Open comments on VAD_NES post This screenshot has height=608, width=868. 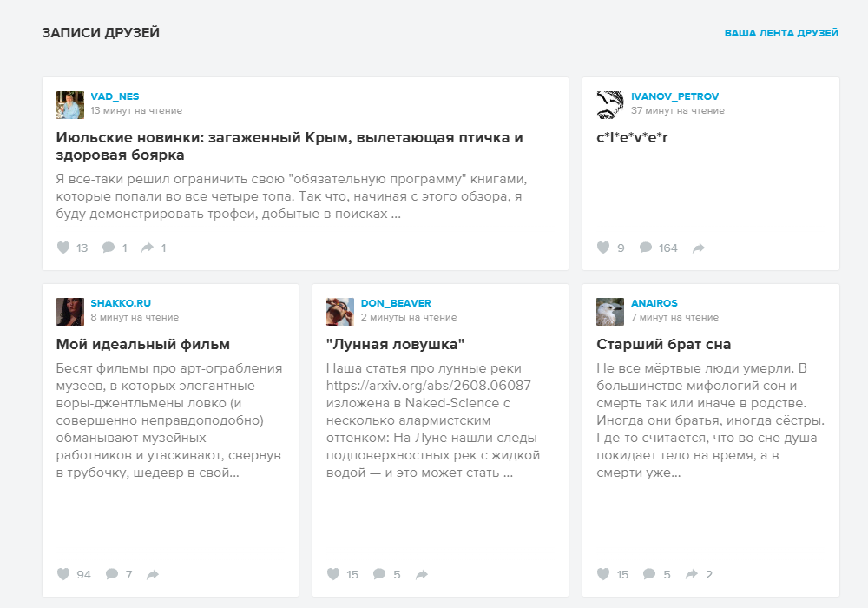[108, 248]
